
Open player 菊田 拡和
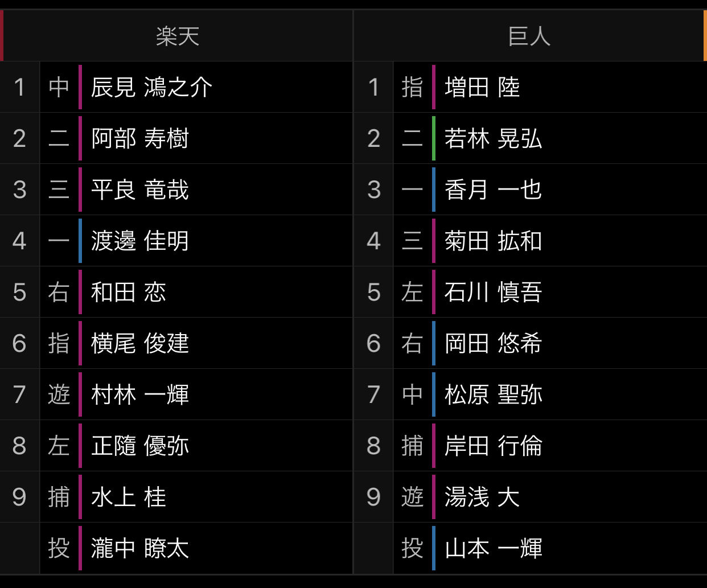click(x=493, y=241)
